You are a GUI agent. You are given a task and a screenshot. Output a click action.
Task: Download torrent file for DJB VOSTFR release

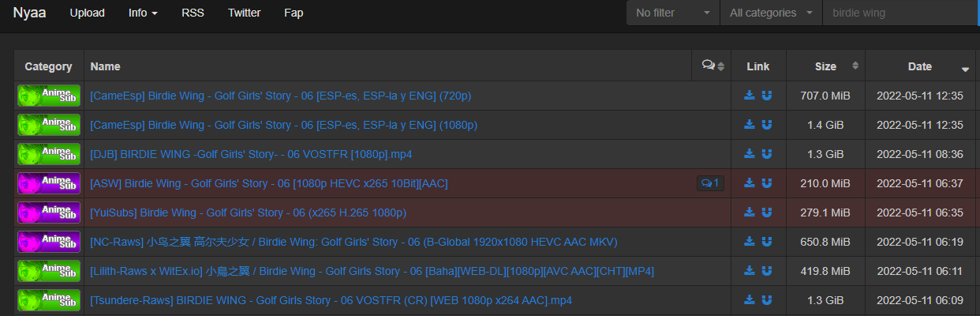[x=750, y=154]
